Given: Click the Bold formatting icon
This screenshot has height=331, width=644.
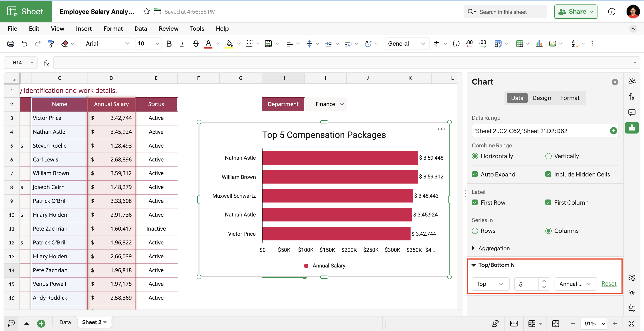Looking at the screenshot, I should [169, 44].
